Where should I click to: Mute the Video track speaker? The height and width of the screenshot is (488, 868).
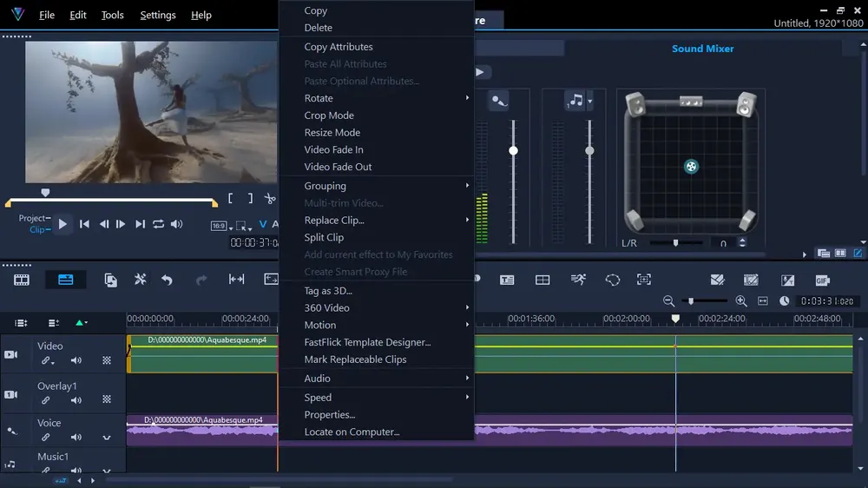point(76,360)
